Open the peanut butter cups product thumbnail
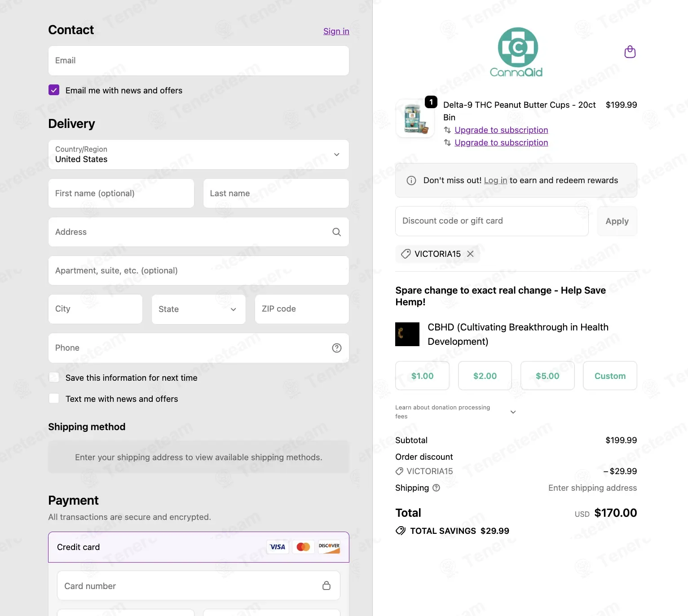The image size is (688, 616). pos(415,119)
